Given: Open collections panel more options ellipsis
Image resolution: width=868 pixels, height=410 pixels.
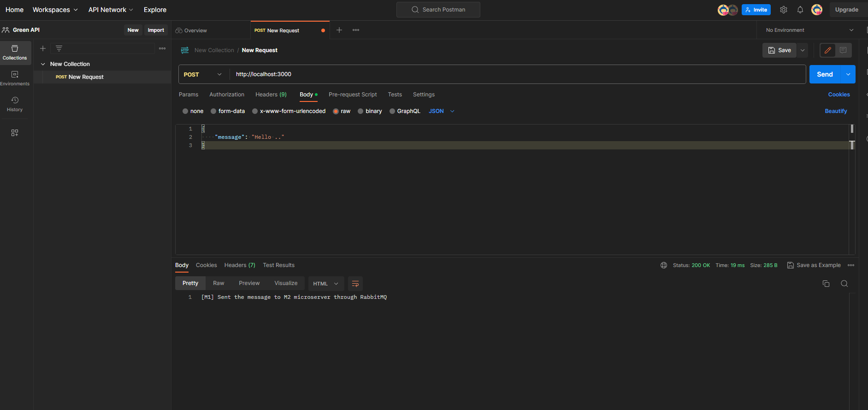Looking at the screenshot, I should coord(162,48).
